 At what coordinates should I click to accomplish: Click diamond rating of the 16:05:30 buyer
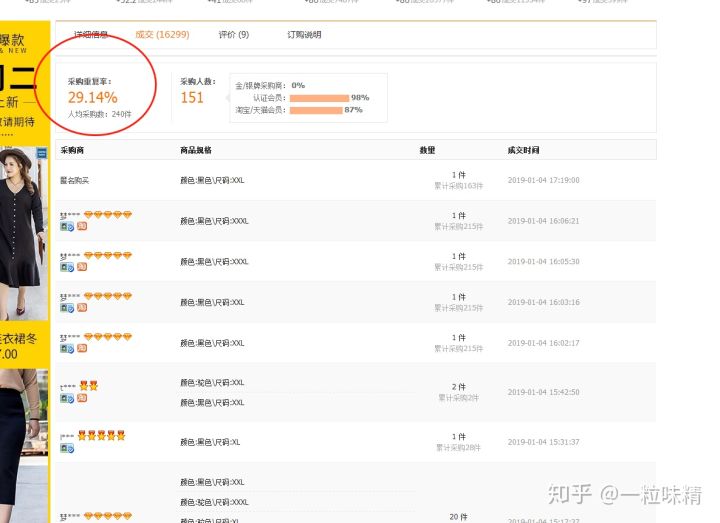coord(107,255)
